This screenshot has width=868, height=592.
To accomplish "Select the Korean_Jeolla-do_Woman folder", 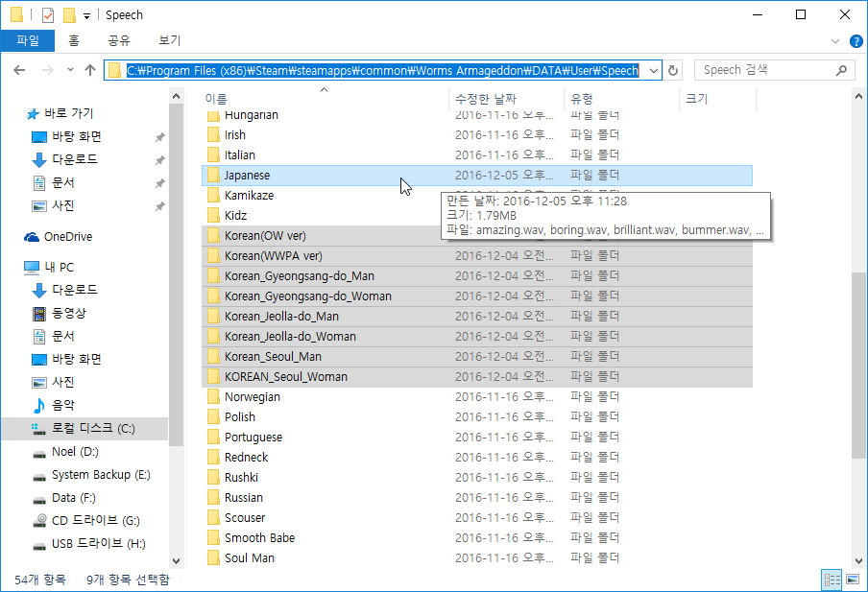I will pyautogui.click(x=476, y=337).
